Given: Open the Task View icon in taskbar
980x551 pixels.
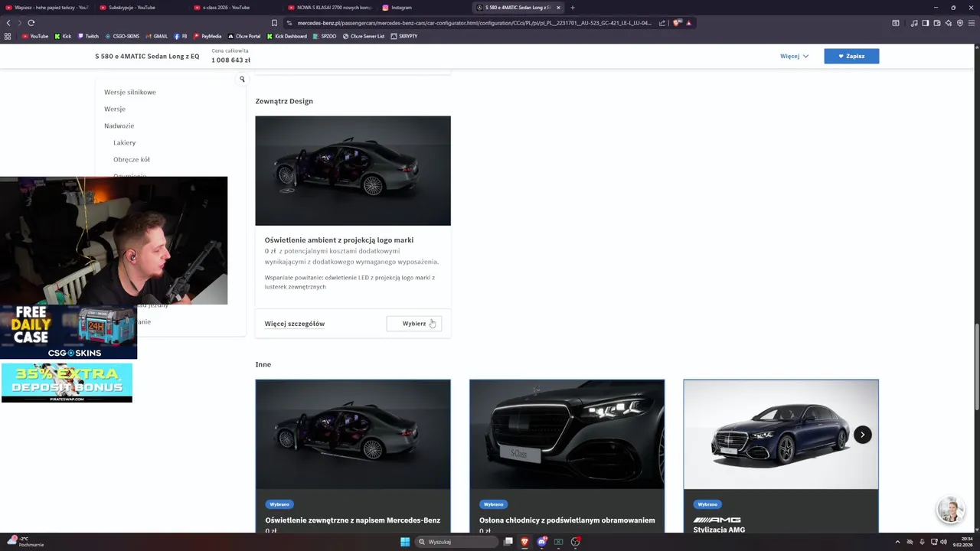Looking at the screenshot, I should 508,542.
